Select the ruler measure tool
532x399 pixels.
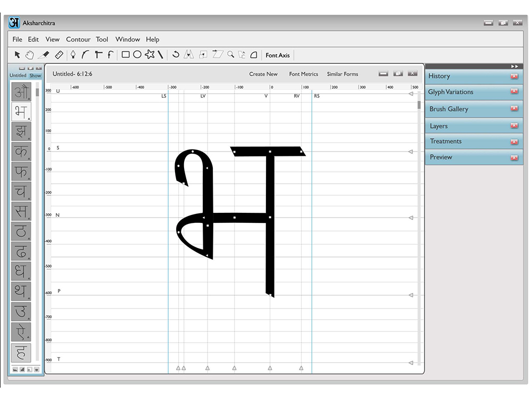[x=59, y=55]
